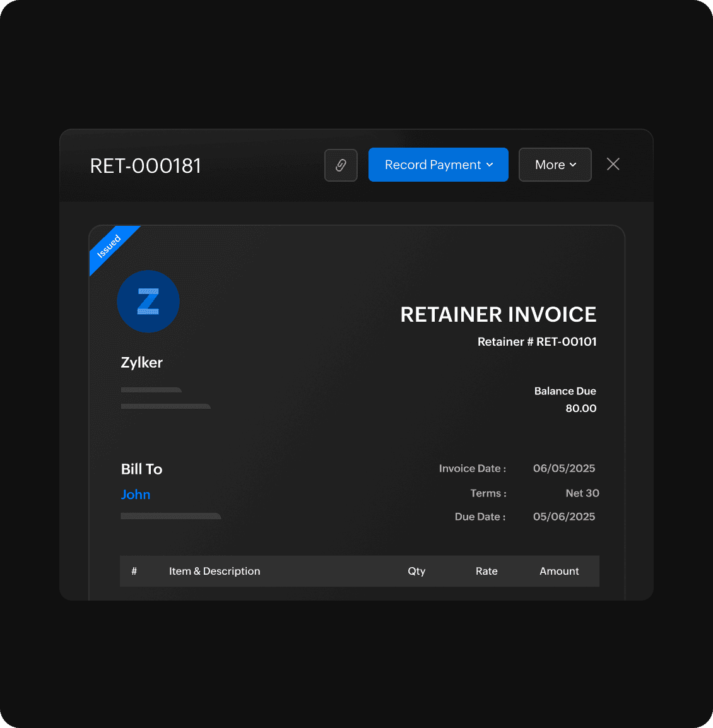Click the RET-000181 panel title
The width and height of the screenshot is (713, 728).
click(146, 166)
